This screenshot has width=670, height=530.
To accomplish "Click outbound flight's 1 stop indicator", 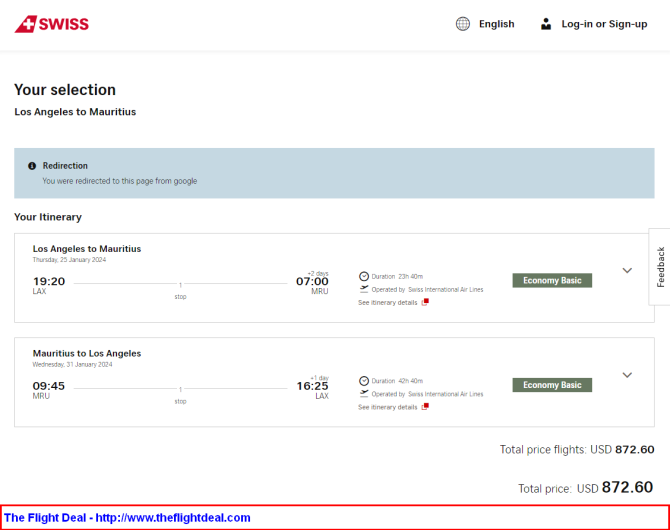I will (180, 290).
